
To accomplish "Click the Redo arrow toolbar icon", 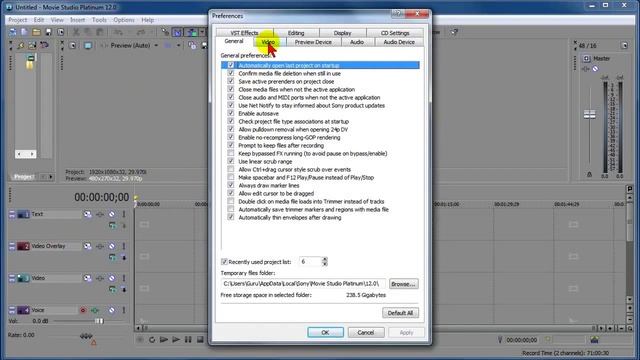I will tap(141, 32).
